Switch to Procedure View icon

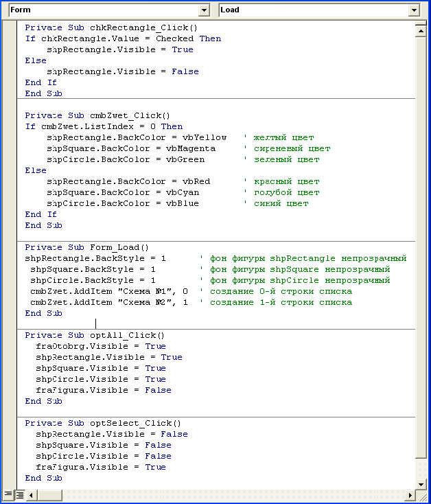click(8, 494)
